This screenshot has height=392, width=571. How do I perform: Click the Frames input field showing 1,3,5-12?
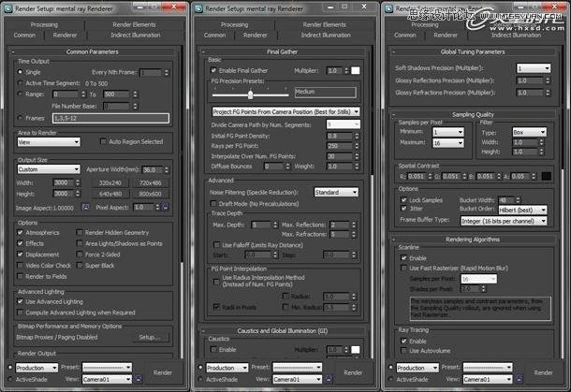(x=111, y=118)
